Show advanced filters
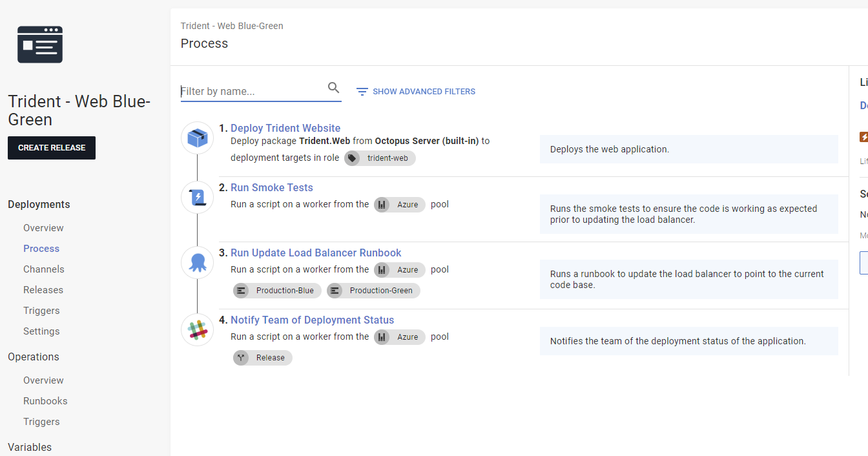 click(x=416, y=92)
